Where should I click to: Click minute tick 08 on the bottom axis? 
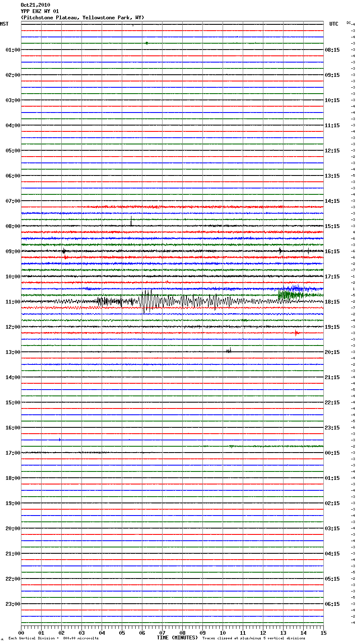pos(182,633)
